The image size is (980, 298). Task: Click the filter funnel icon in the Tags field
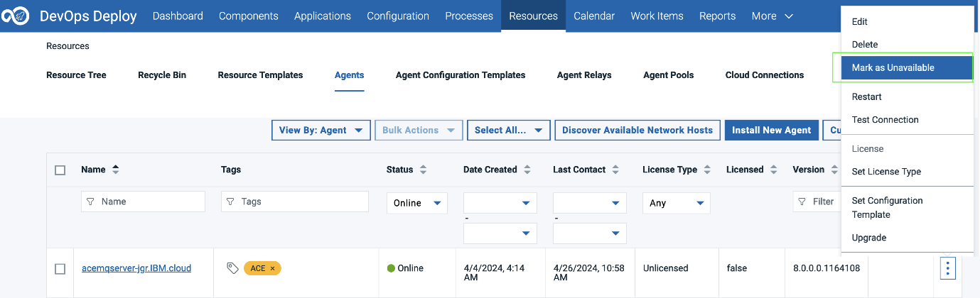pyautogui.click(x=231, y=202)
